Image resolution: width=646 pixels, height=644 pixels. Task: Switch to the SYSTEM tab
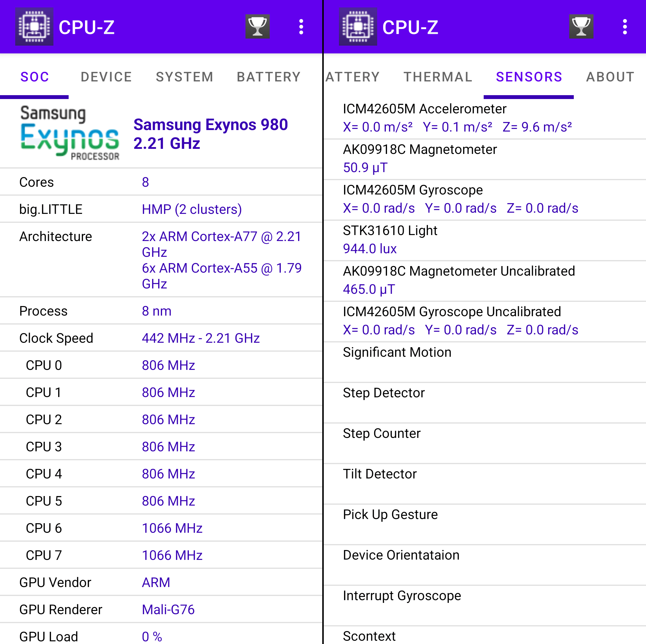(185, 77)
